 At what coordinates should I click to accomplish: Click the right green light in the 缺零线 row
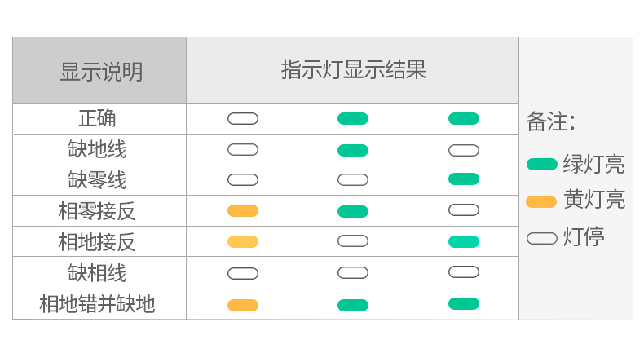[464, 179]
